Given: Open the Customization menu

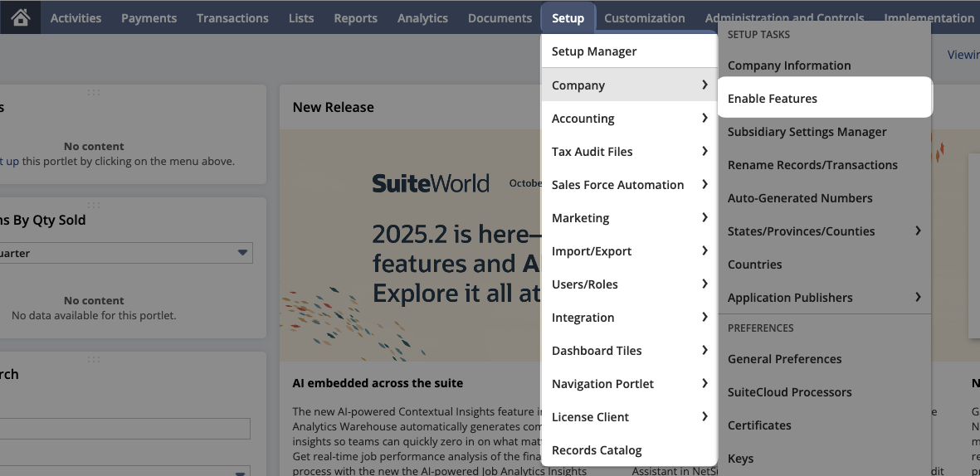Looking at the screenshot, I should 645,18.
